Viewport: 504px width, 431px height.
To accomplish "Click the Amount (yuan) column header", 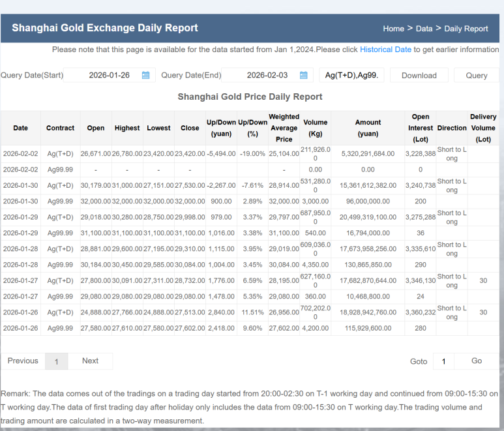I will pos(368,128).
